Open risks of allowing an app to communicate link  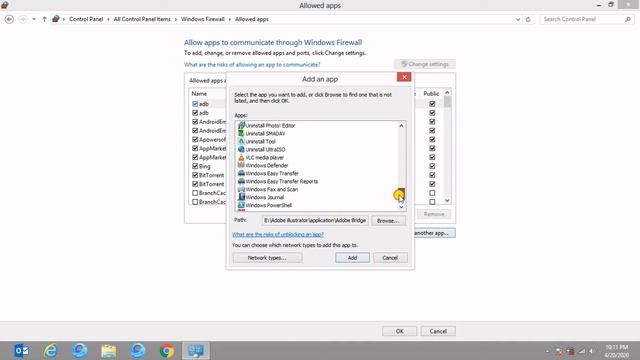(x=252, y=64)
